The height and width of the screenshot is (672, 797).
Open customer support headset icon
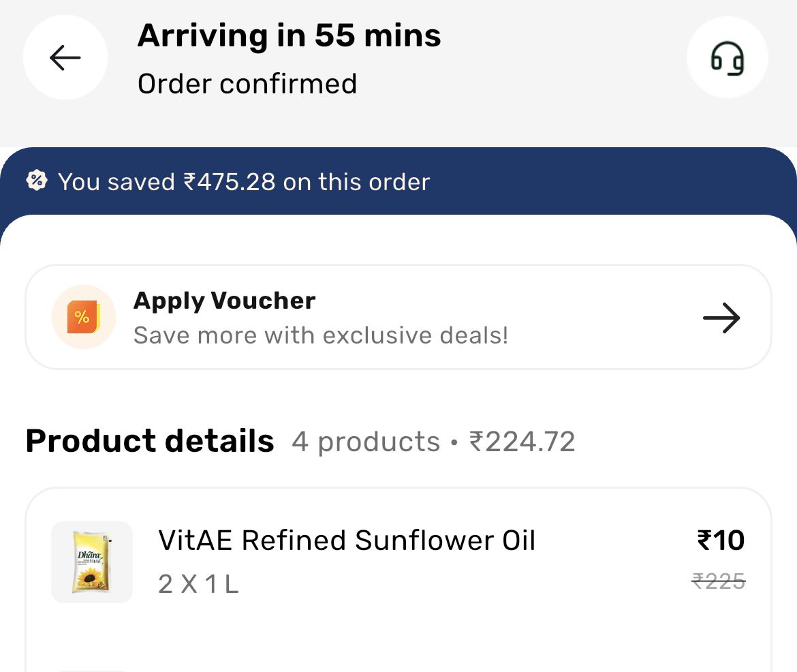coord(727,57)
